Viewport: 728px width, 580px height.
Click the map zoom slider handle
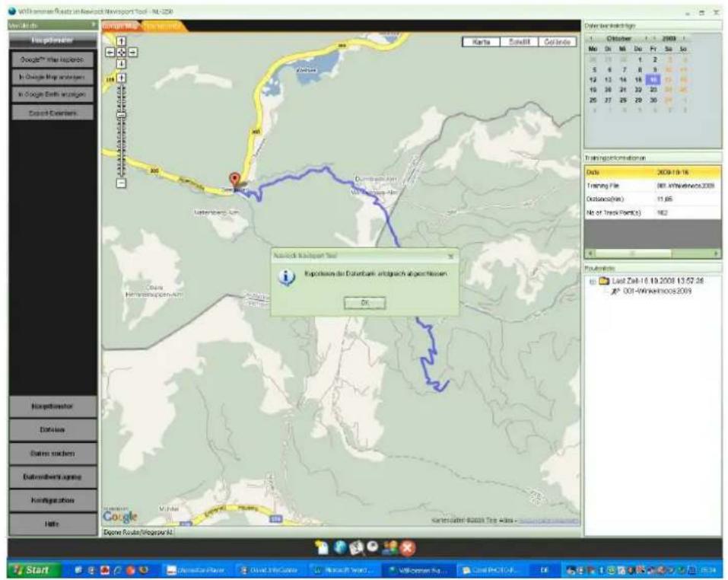click(x=121, y=114)
